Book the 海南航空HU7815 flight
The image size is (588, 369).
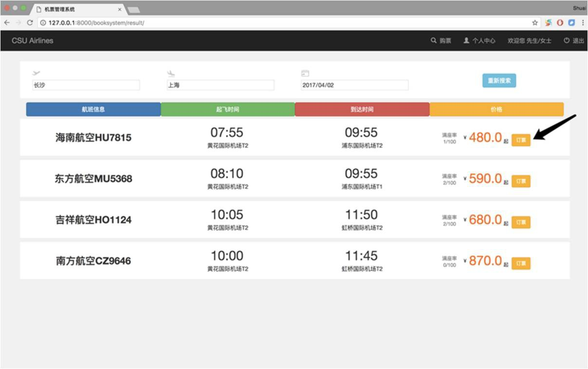(521, 140)
